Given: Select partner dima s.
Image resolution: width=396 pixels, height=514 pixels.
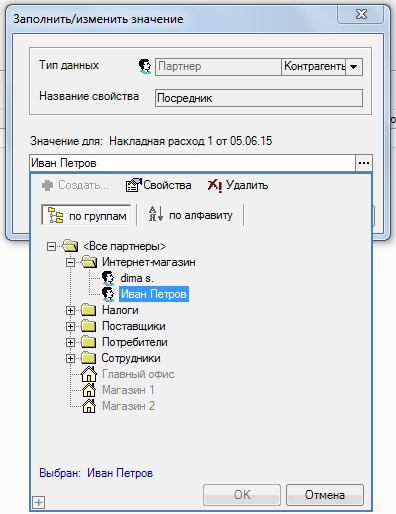Looking at the screenshot, I should coord(137,278).
